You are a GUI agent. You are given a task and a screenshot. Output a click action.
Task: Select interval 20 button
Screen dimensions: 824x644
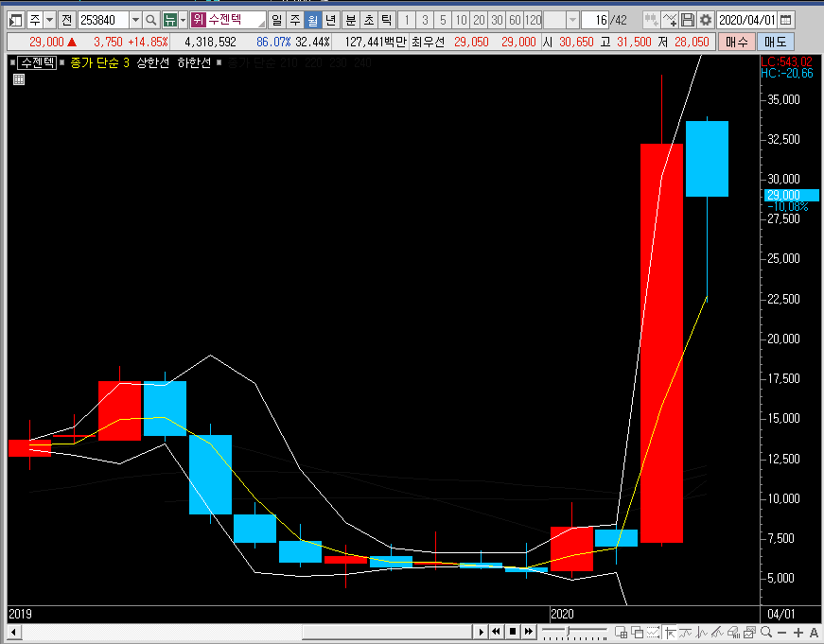click(x=479, y=21)
